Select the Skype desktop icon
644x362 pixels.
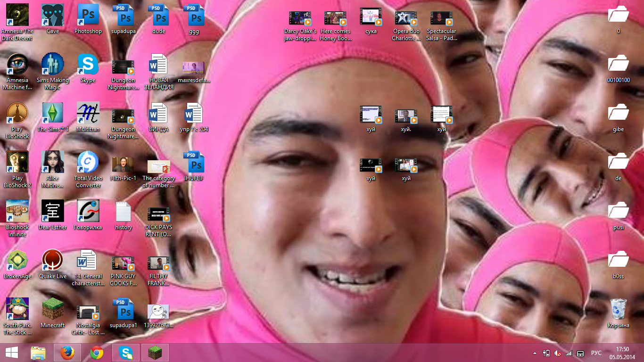click(x=88, y=65)
